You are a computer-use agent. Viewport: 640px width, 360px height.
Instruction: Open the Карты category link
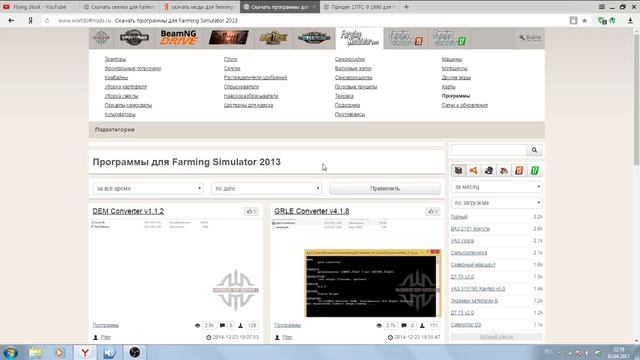tap(449, 87)
